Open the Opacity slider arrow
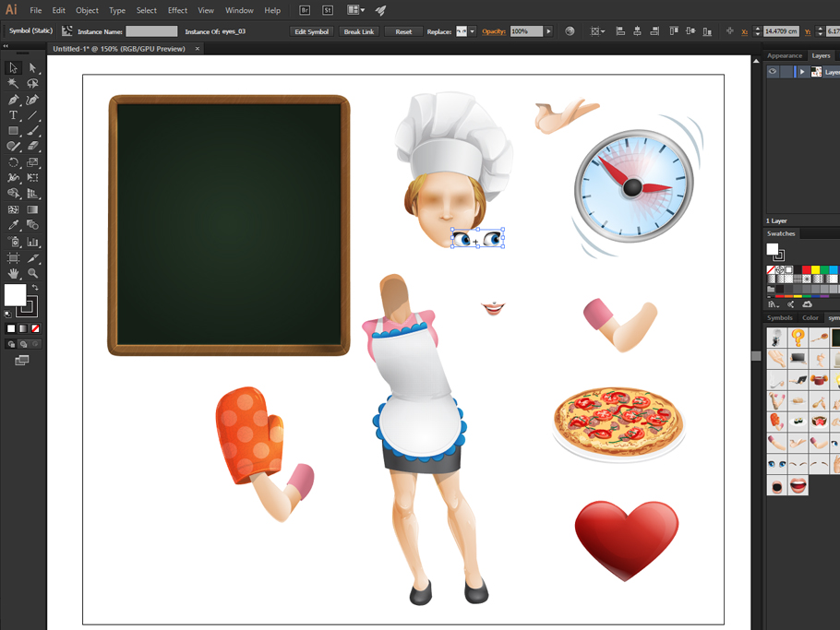Viewport: 840px width, 630px height. [x=548, y=31]
